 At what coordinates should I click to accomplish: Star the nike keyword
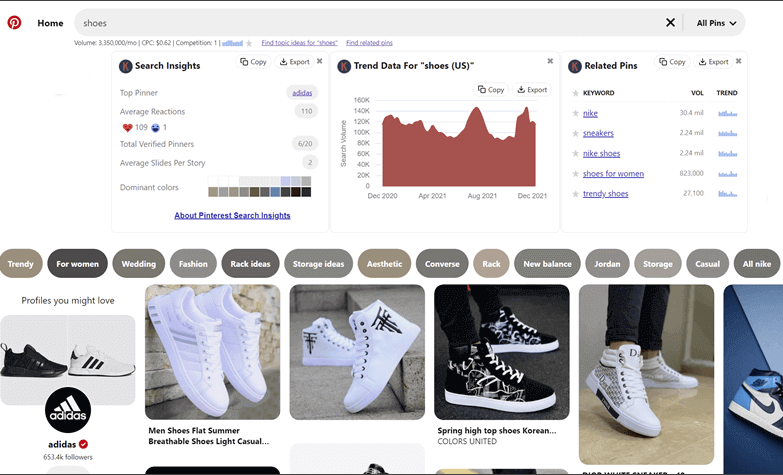point(575,113)
